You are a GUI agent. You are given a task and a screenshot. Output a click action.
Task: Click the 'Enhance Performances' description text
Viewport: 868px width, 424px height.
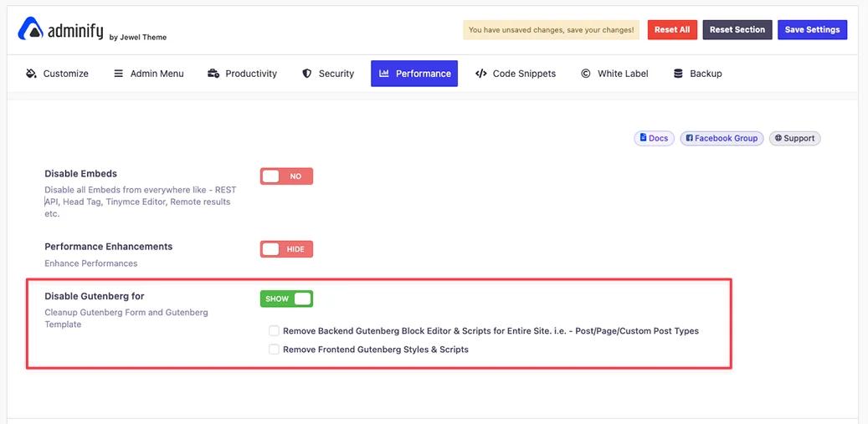click(90, 263)
